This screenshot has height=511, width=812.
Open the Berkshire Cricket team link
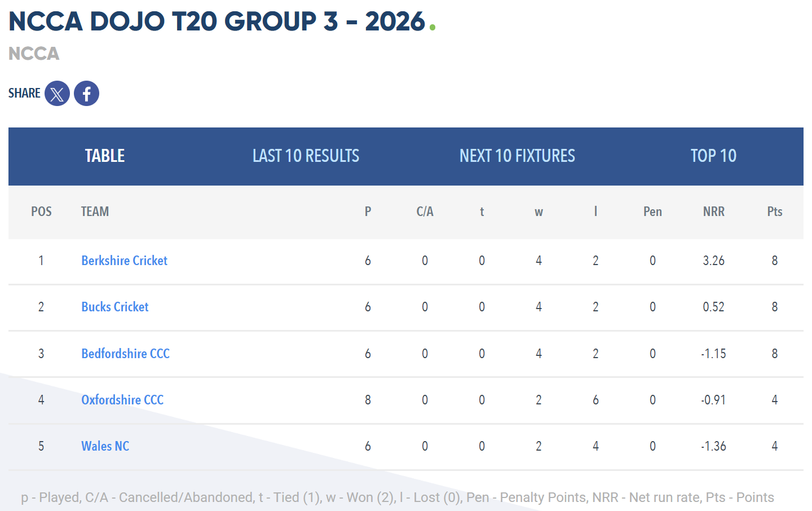124,261
